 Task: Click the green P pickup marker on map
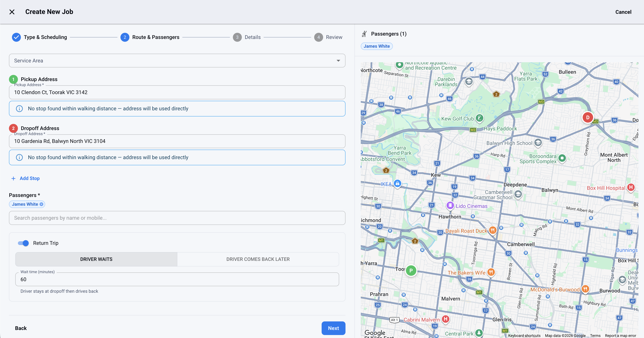click(411, 271)
